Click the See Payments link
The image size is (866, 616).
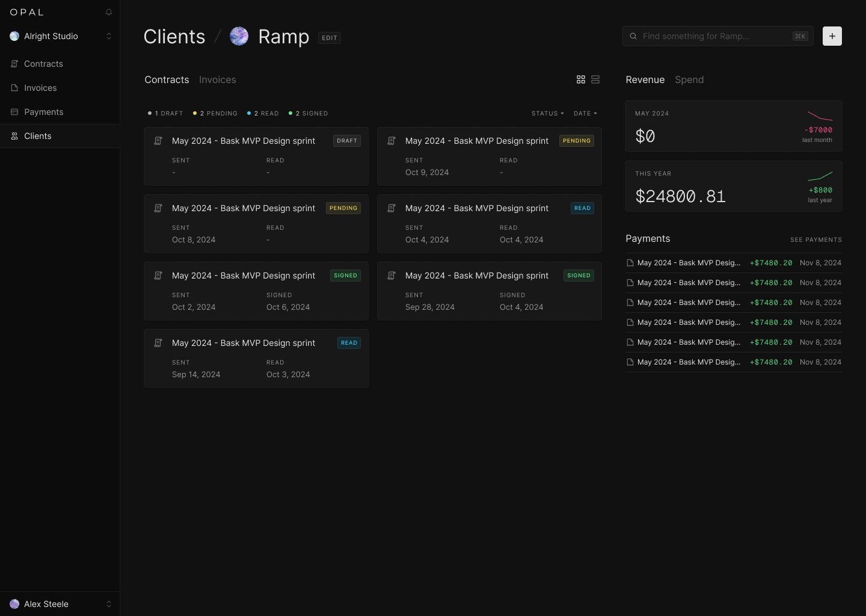tap(815, 239)
